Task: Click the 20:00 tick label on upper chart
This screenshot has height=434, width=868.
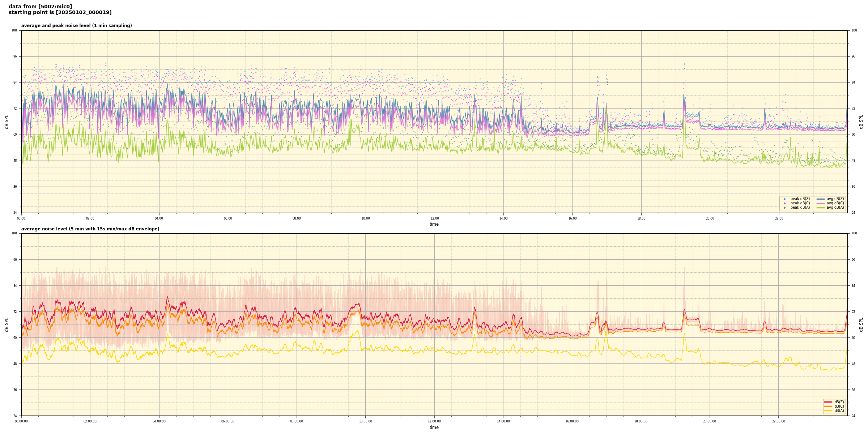Action: click(x=710, y=218)
